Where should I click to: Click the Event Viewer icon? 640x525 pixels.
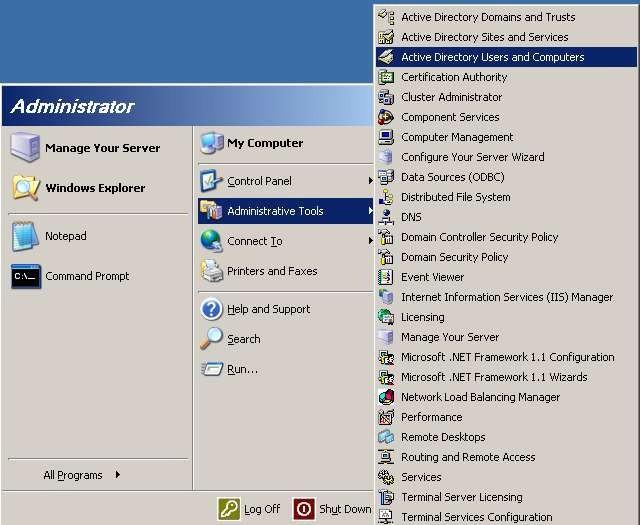[386, 277]
